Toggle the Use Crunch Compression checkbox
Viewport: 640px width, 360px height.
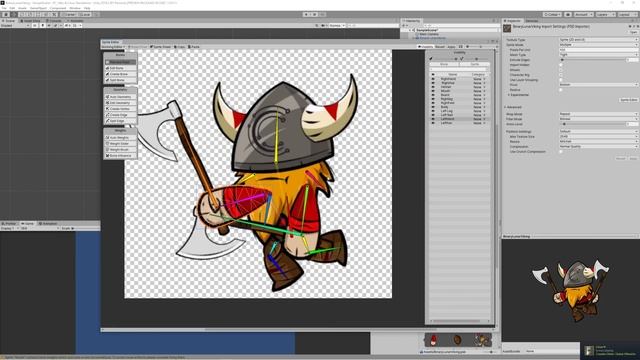561,151
